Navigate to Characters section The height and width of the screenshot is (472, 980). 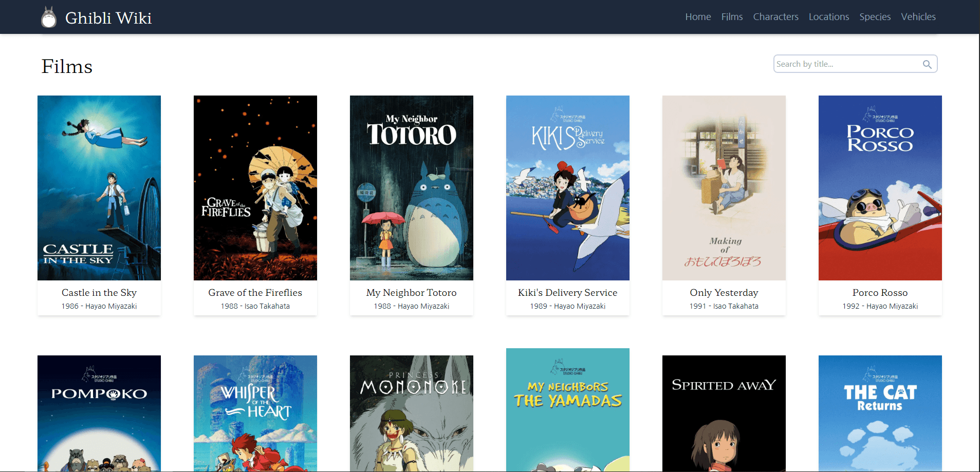775,17
